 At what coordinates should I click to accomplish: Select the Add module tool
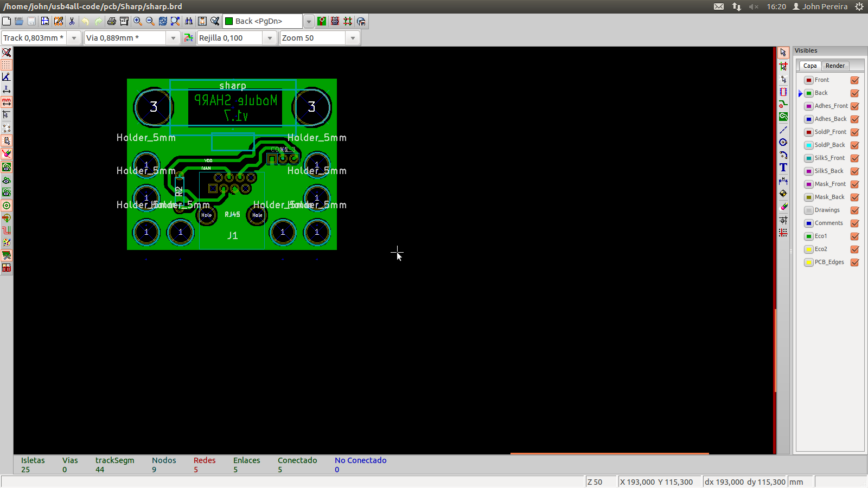pos(783,92)
